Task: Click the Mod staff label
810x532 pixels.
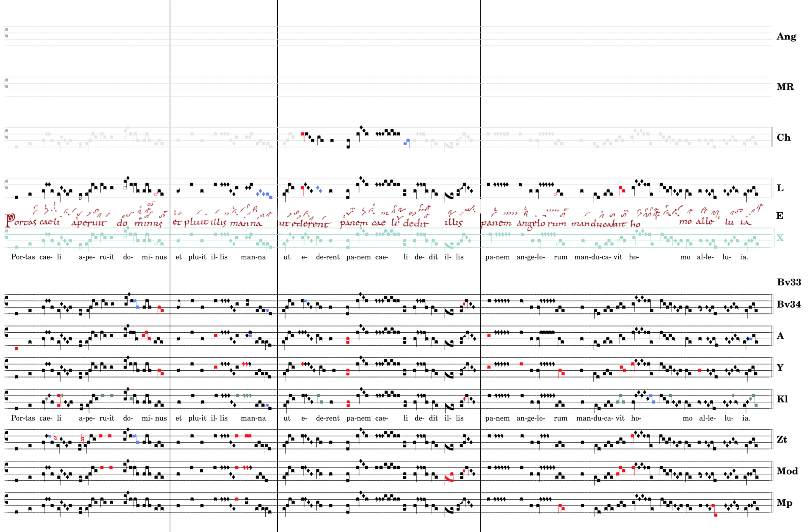Action: point(787,471)
